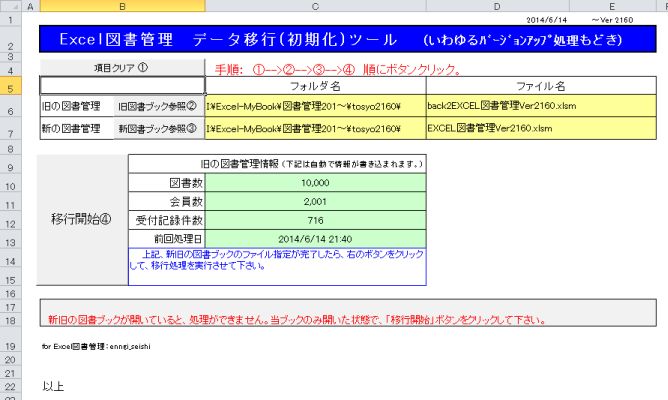The height and width of the screenshot is (400, 668).
Task: Click the ~Ver 2160 text
Action: (612, 20)
